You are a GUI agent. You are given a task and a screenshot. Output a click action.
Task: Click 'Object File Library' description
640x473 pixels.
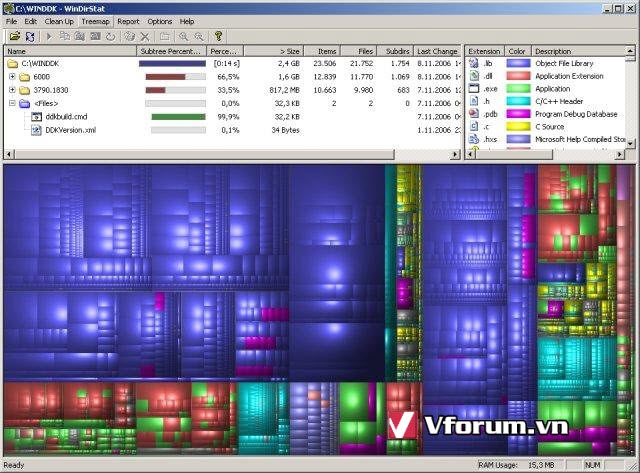(564, 63)
